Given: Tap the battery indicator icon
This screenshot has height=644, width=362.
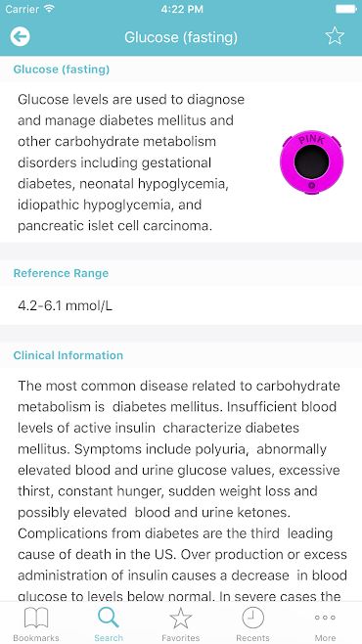Looking at the screenshot, I should point(345,9).
